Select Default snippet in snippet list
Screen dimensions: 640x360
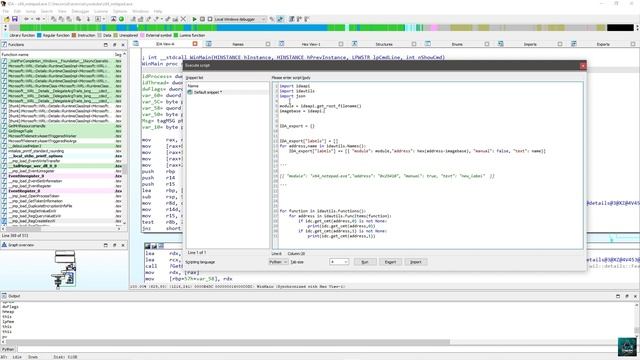[x=227, y=92]
